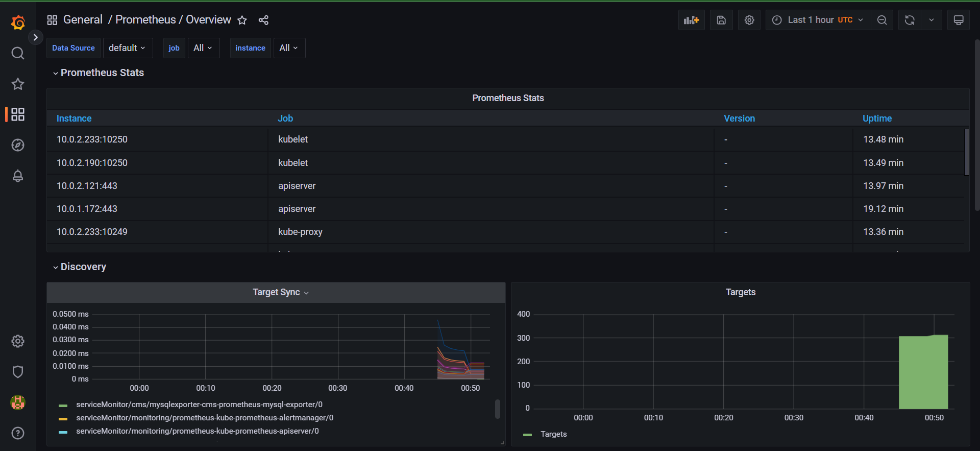Screen dimensions: 980x451
Task: Click the page vertical scrollbar
Action: [977, 125]
